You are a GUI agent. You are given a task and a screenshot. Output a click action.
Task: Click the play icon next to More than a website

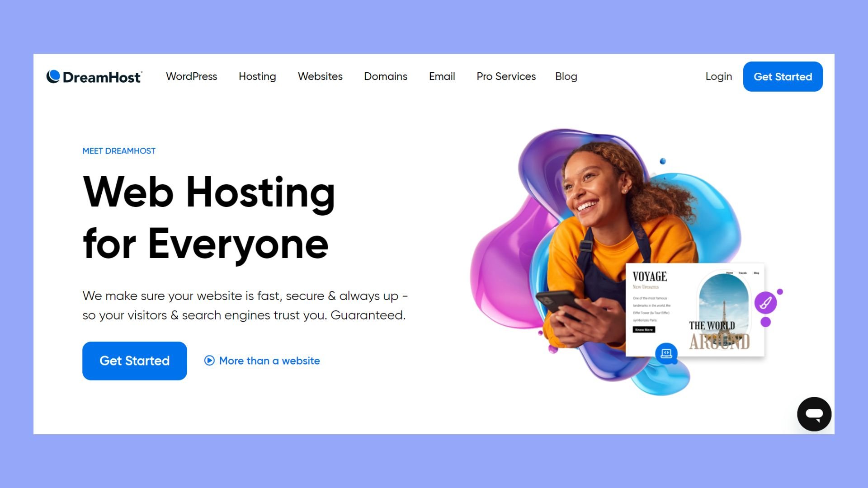click(x=209, y=360)
